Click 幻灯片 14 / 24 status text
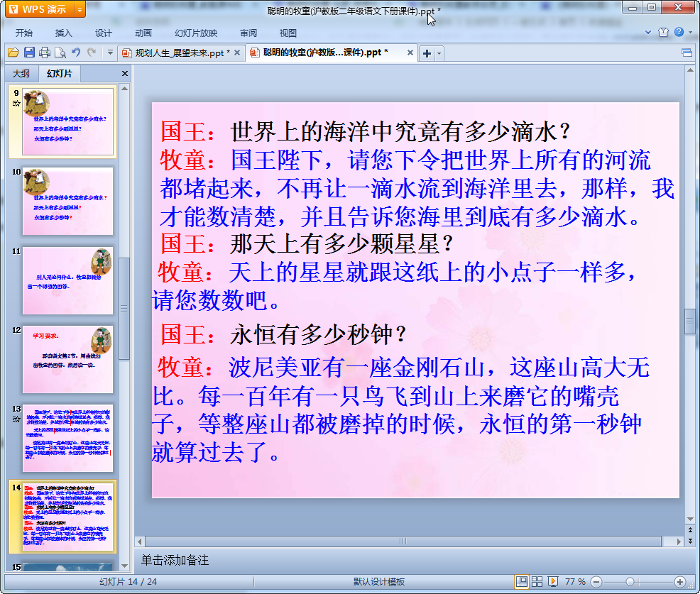The image size is (700, 594). pos(128,581)
